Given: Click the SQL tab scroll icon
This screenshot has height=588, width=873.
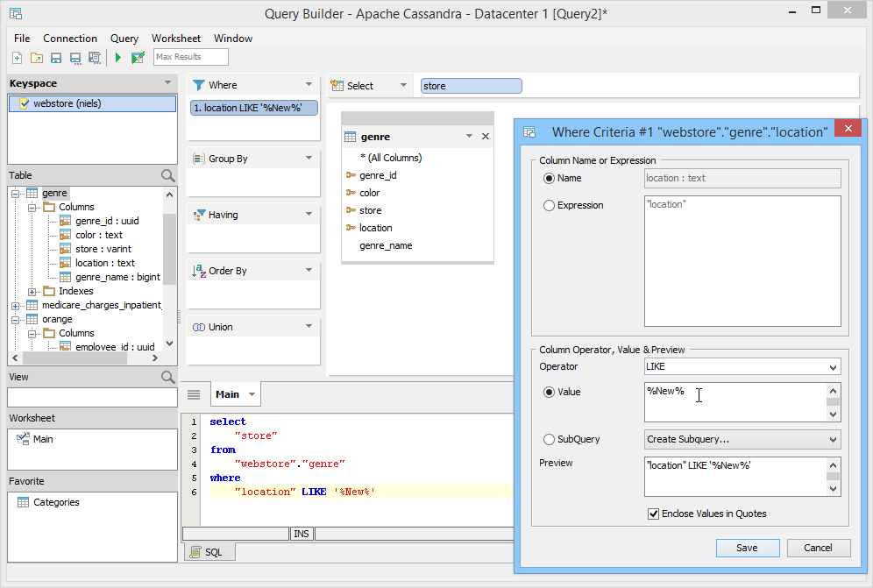Looking at the screenshot, I should point(195,552).
